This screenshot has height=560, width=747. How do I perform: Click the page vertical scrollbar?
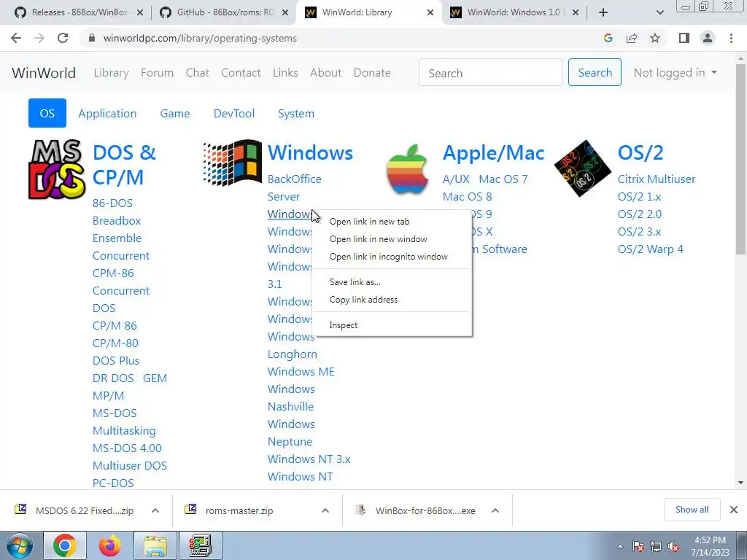click(740, 160)
